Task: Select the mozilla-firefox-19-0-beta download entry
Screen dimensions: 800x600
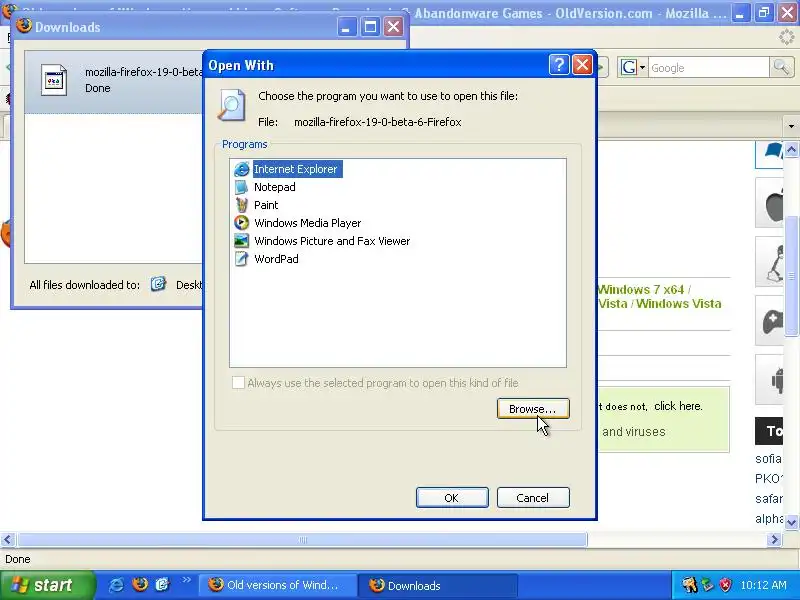Action: coord(114,82)
